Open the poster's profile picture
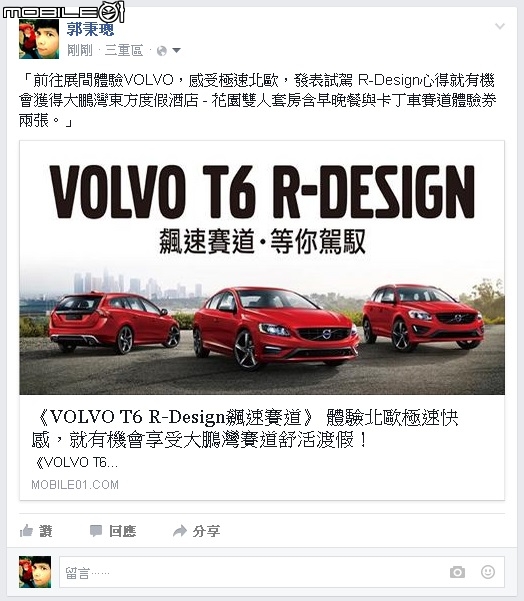Viewport: 524px width, 601px height. click(x=39, y=39)
